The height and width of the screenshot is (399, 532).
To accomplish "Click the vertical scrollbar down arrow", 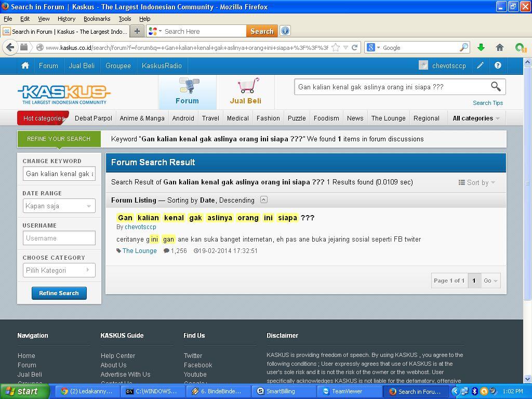I will [x=527, y=379].
